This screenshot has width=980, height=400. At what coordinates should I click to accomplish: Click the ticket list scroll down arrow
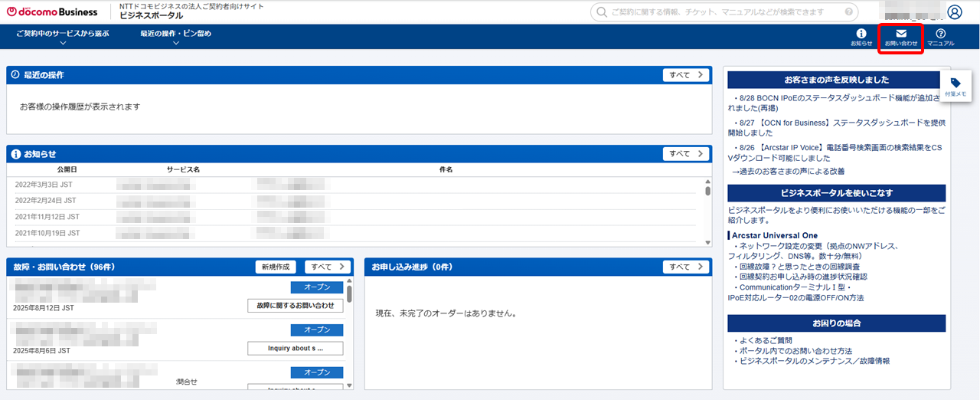[x=349, y=385]
